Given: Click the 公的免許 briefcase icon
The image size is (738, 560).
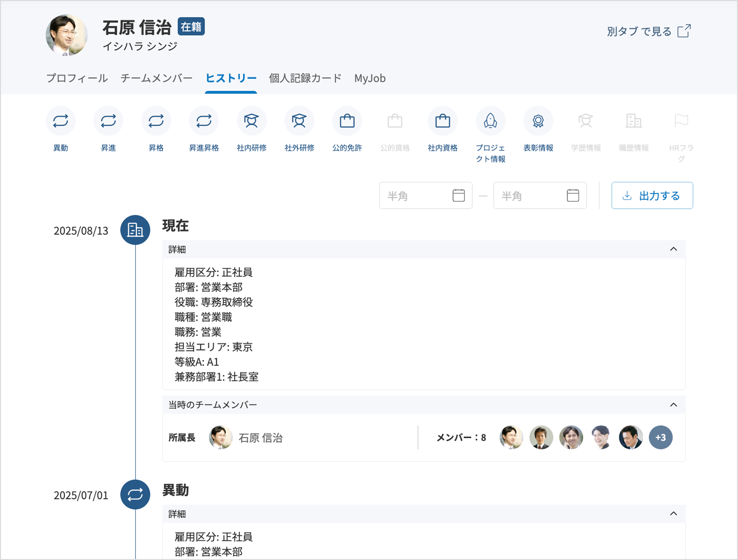Looking at the screenshot, I should point(347,121).
